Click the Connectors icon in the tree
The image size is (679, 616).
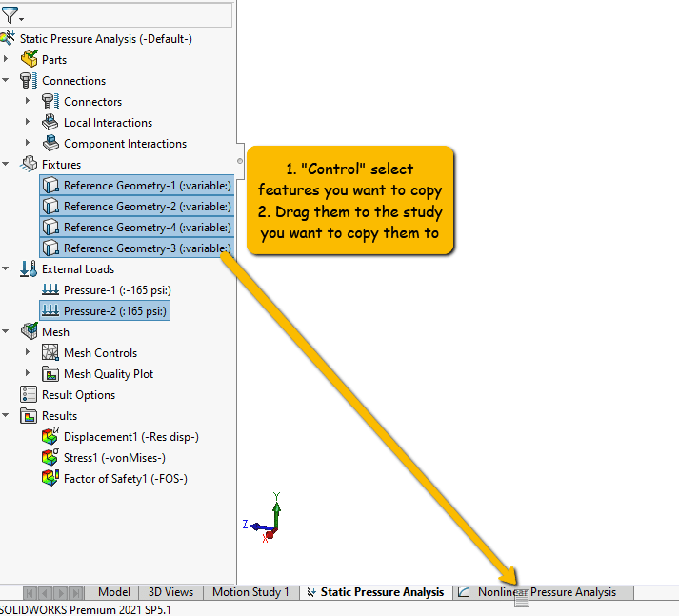point(50,102)
